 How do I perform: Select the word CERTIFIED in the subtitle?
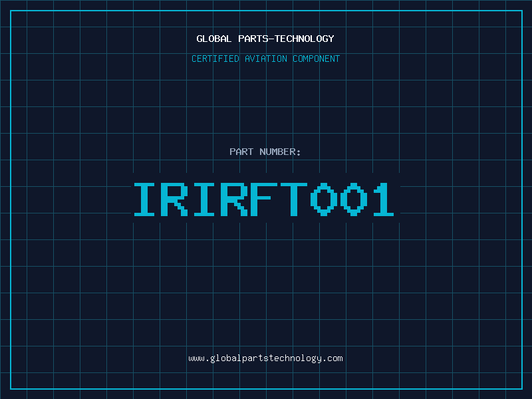tap(215, 59)
